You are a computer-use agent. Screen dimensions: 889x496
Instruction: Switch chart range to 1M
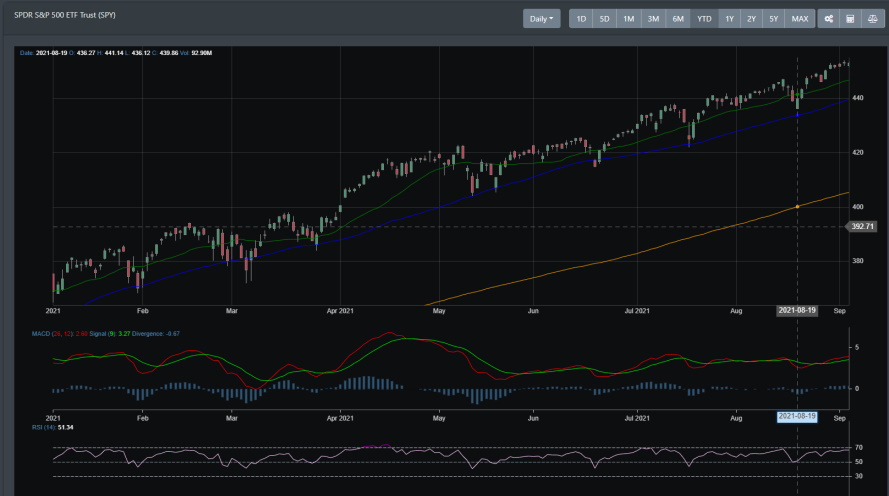629,19
